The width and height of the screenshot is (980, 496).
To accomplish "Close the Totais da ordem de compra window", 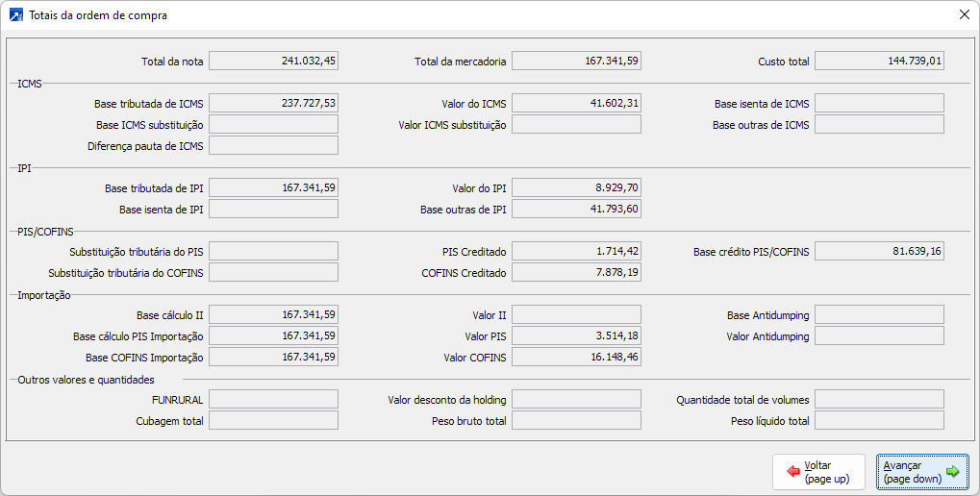I will pyautogui.click(x=964, y=14).
